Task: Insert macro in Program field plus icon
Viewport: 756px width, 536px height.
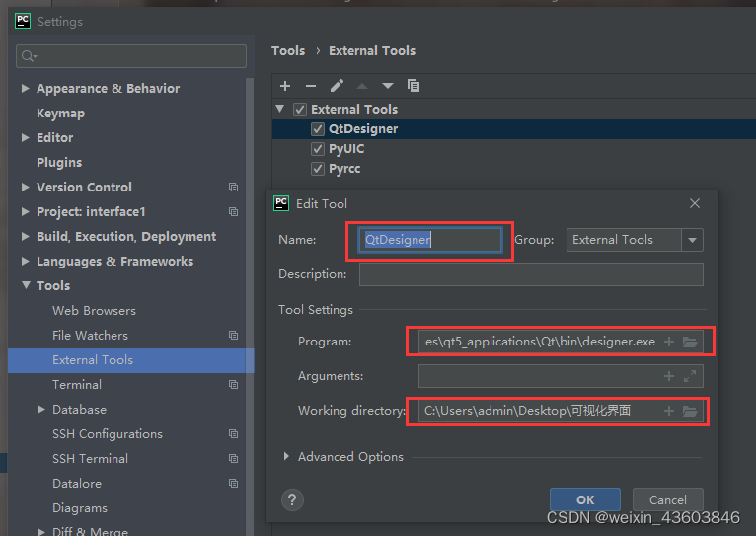Action: point(669,342)
